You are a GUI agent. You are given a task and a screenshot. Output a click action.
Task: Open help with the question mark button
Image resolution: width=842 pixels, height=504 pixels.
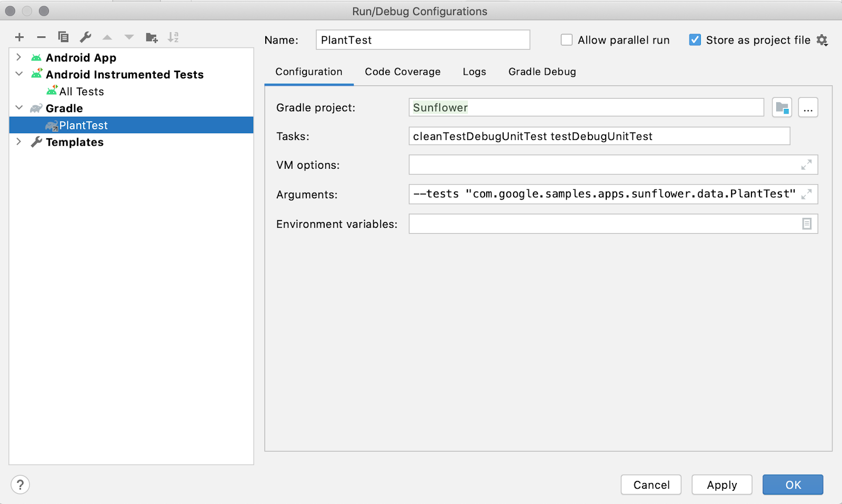coord(20,485)
